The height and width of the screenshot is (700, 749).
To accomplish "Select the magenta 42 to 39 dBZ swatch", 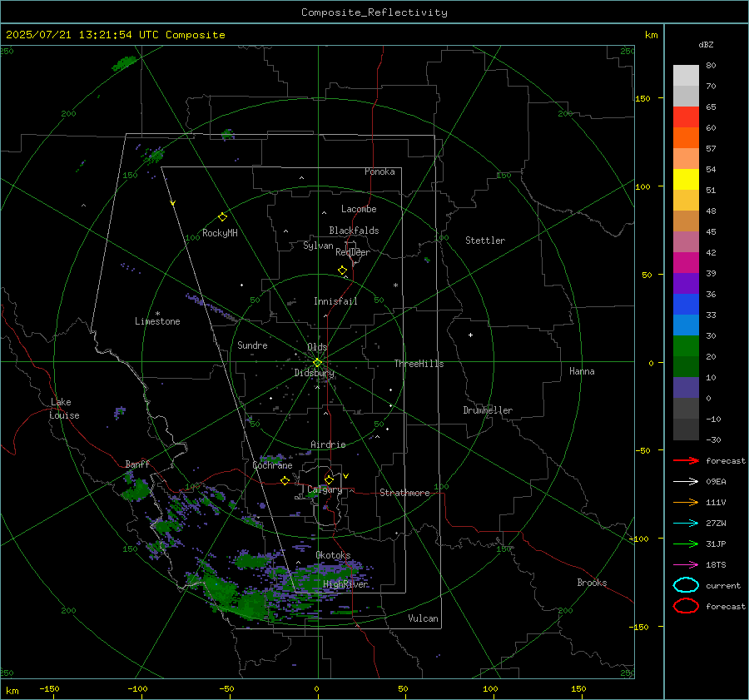I will pyautogui.click(x=686, y=263).
